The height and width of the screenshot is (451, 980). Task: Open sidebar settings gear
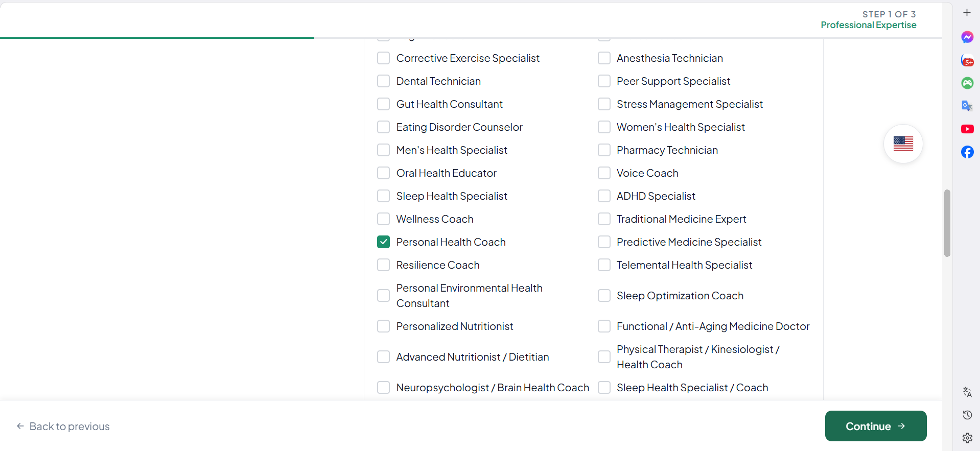967,438
